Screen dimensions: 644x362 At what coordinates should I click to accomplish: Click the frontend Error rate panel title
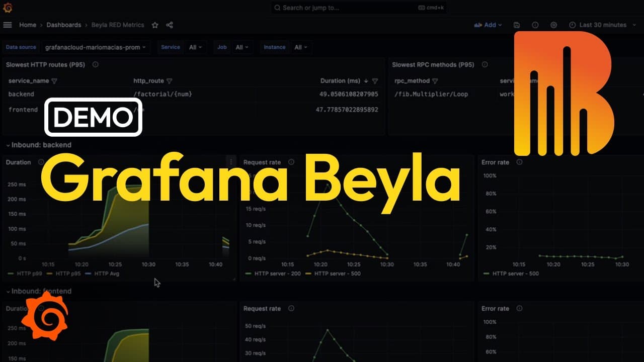(496, 308)
